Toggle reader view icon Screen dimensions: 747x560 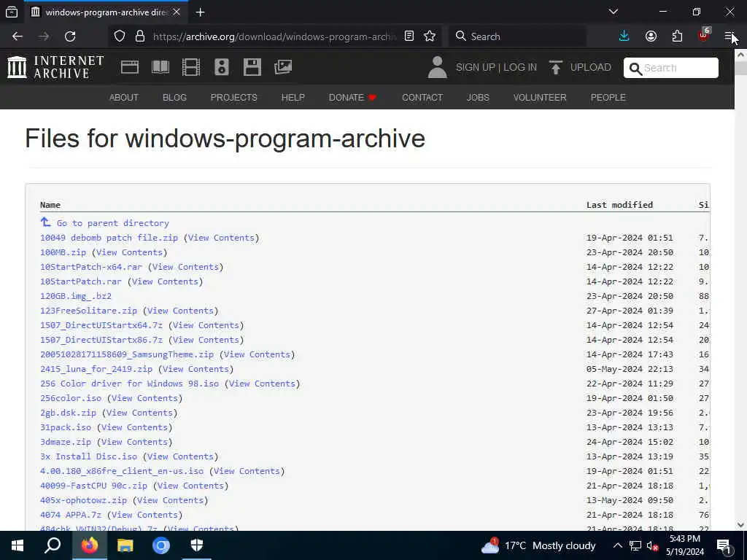pos(409,36)
